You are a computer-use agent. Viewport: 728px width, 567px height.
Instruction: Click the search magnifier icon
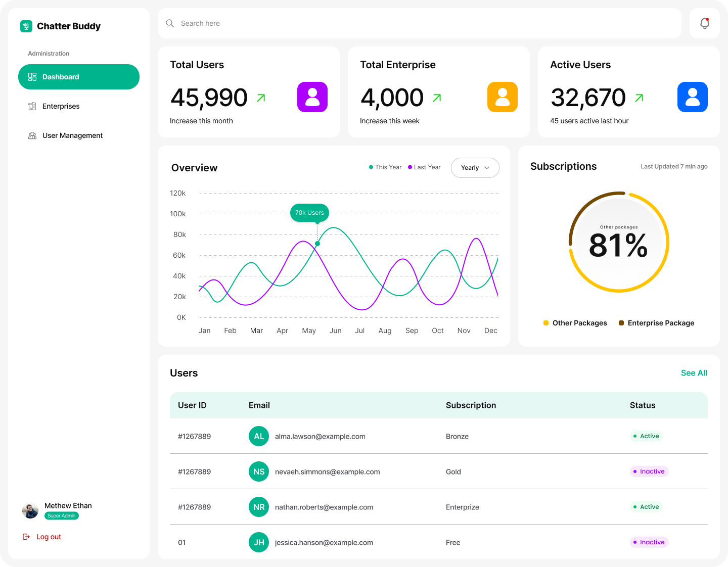tap(170, 23)
